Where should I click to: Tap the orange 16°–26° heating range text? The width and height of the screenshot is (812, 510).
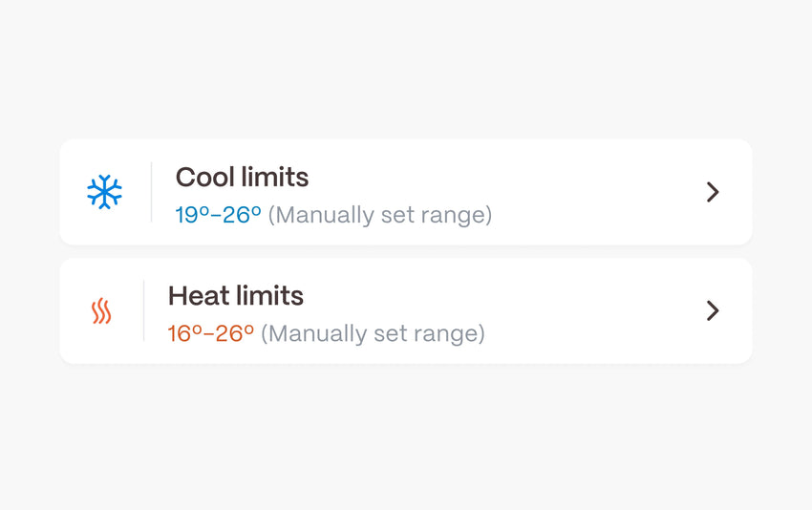click(211, 333)
